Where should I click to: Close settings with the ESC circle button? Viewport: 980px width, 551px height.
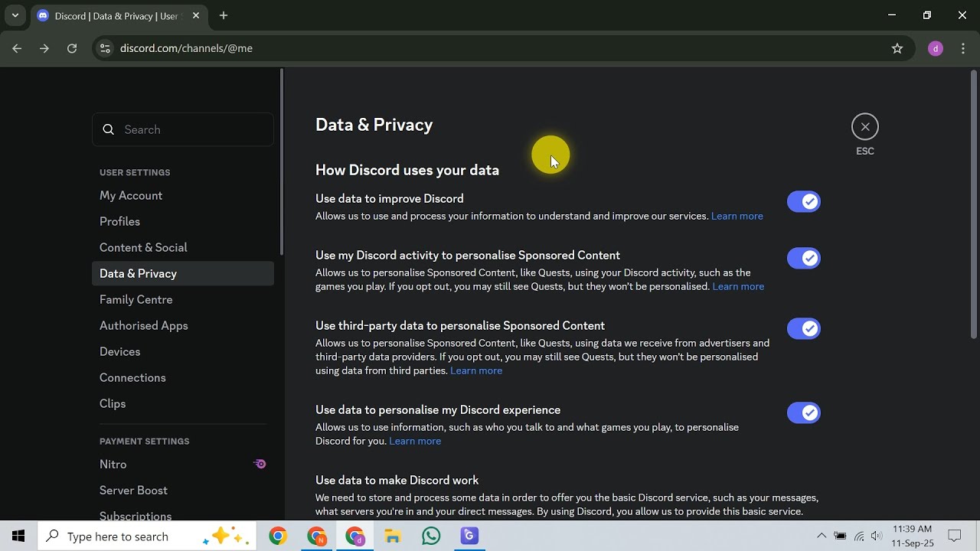[x=865, y=127]
